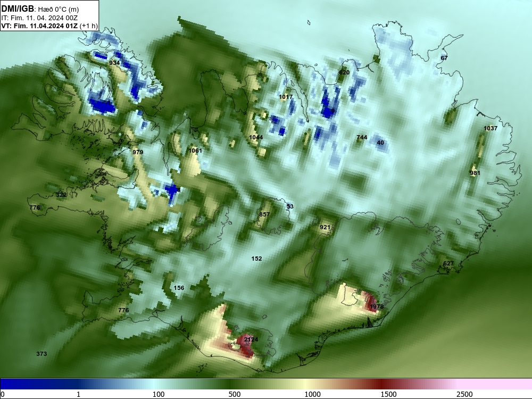Click the map value 979

[138, 152]
